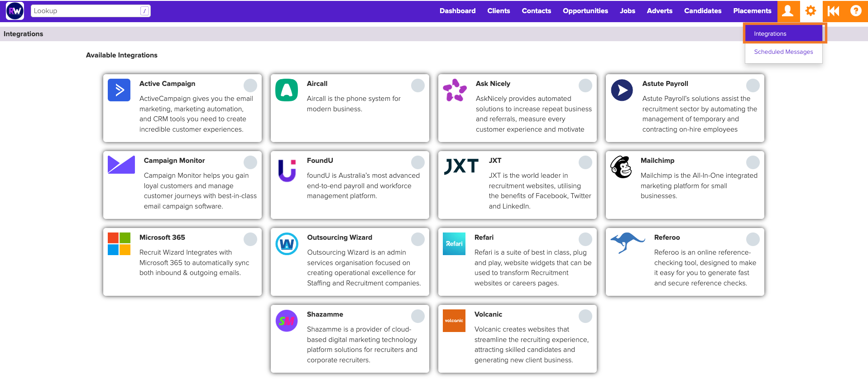868x389 pixels.
Task: Click the Active Campaign logo icon
Action: coord(119,90)
